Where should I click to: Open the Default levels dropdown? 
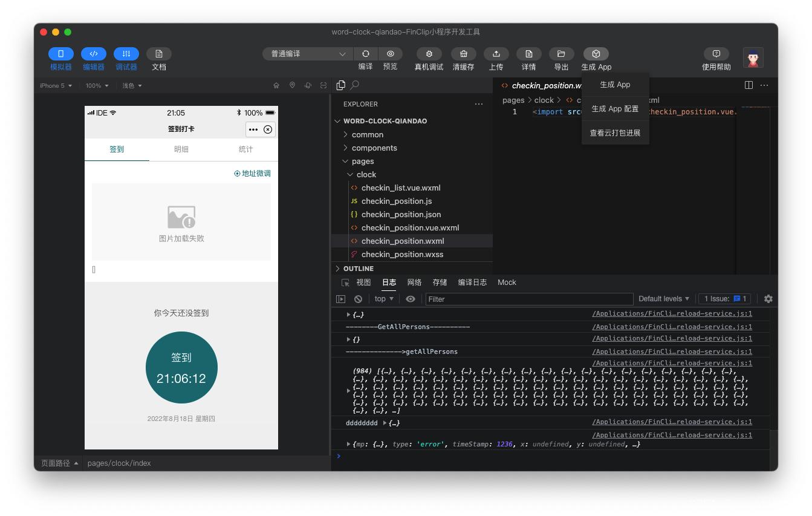664,299
